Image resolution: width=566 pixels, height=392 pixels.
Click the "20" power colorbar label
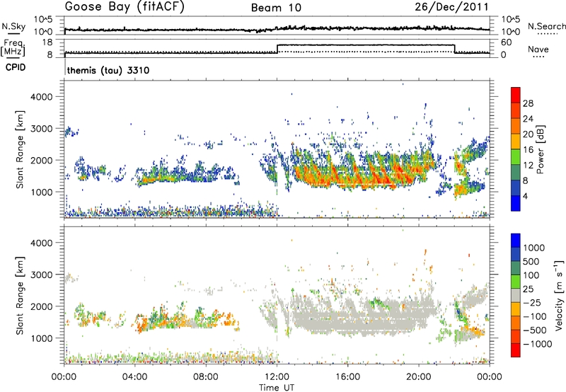(528, 134)
